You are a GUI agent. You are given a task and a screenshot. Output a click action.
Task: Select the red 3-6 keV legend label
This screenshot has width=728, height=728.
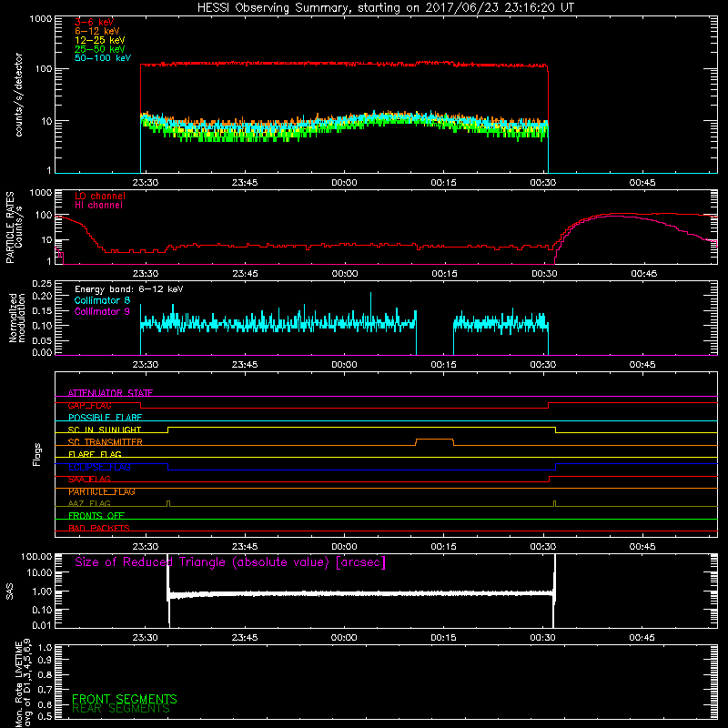coord(95,22)
